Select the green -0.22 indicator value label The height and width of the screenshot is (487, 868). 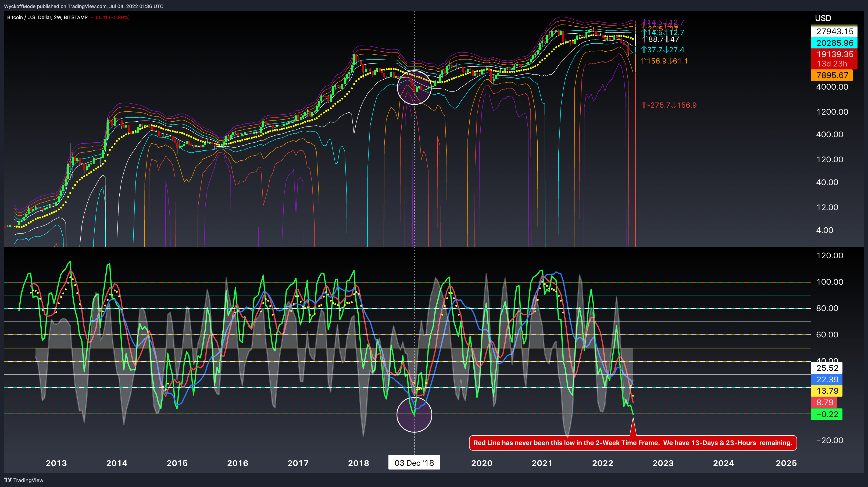(x=827, y=414)
